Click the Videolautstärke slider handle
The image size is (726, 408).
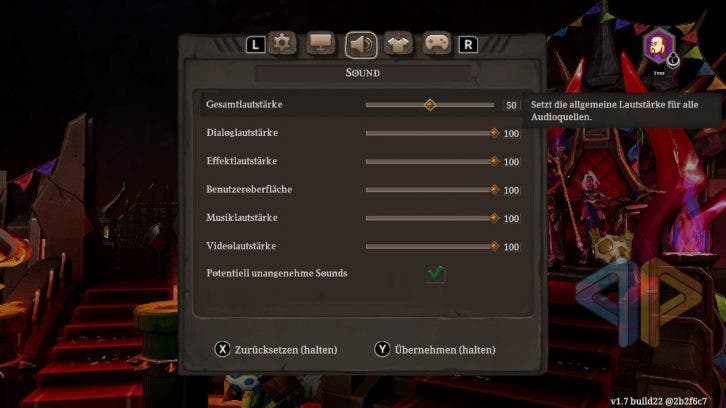tap(494, 246)
